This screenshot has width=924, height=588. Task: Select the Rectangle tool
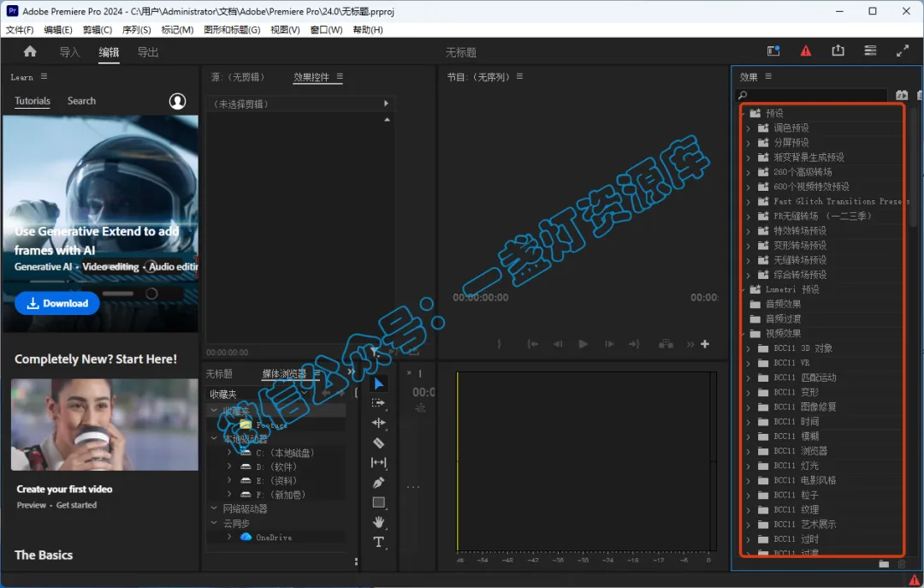(x=379, y=502)
